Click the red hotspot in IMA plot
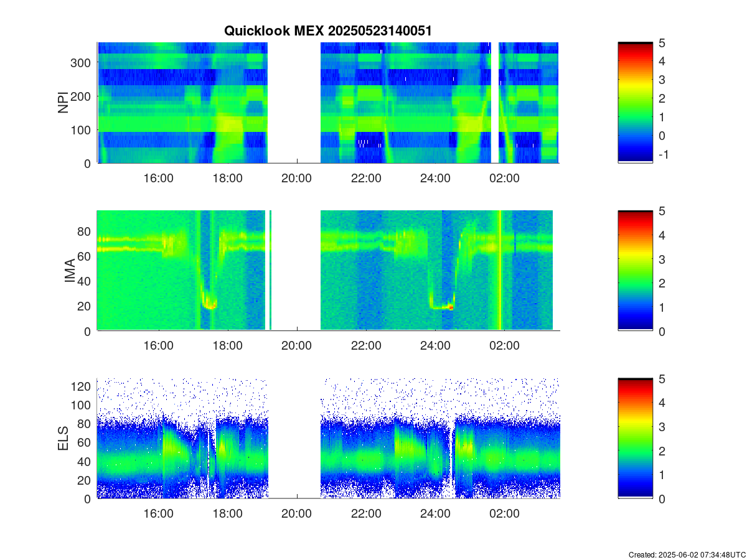The image size is (747, 560). pyautogui.click(x=451, y=307)
